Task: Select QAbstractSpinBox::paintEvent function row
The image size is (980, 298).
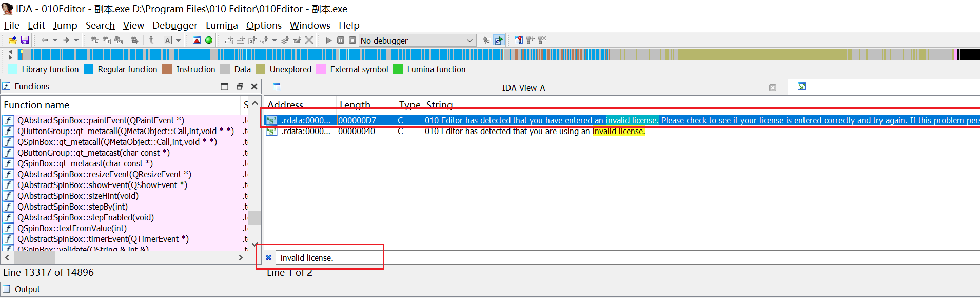Action: point(125,120)
